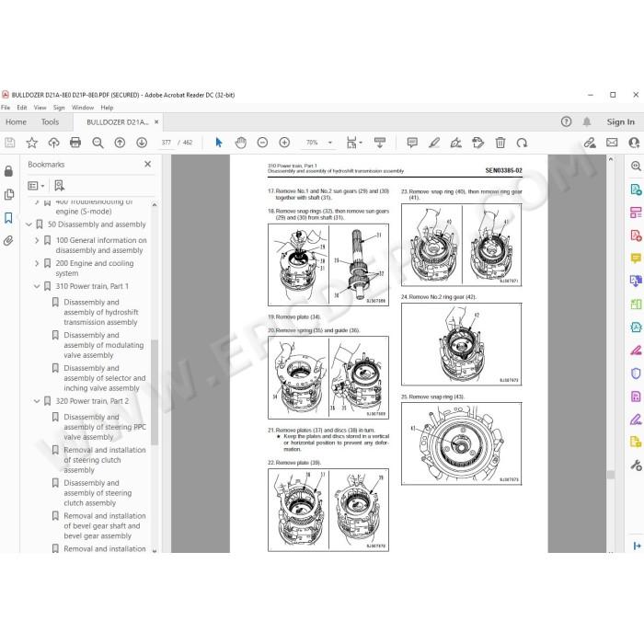Screen dimensions: 644x644
Task: Open the Edit menu
Action: pyautogui.click(x=22, y=108)
